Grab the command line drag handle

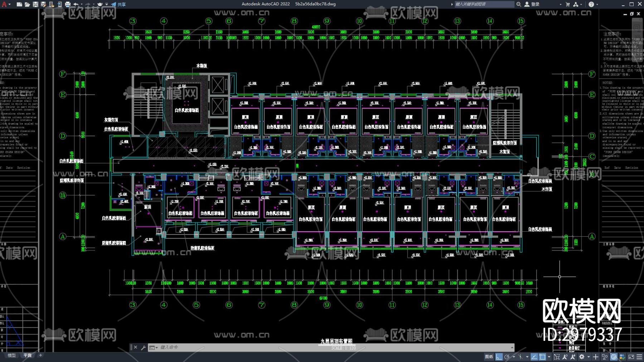131,347
